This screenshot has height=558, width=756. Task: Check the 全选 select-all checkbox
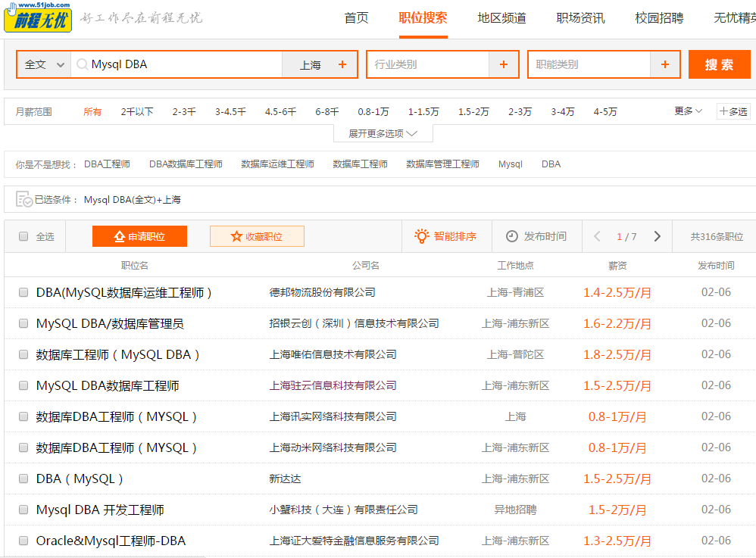[x=23, y=235]
